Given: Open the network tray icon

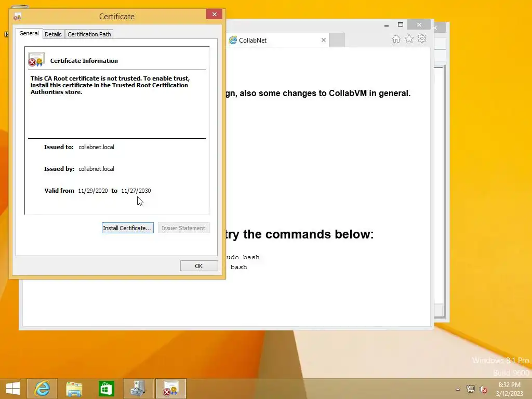Looking at the screenshot, I should [471, 389].
